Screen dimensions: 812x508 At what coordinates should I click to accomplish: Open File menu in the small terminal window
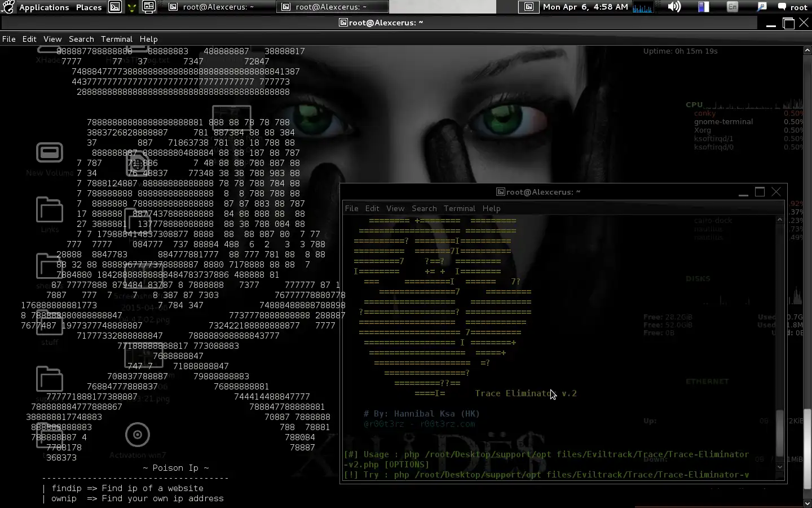pyautogui.click(x=351, y=208)
